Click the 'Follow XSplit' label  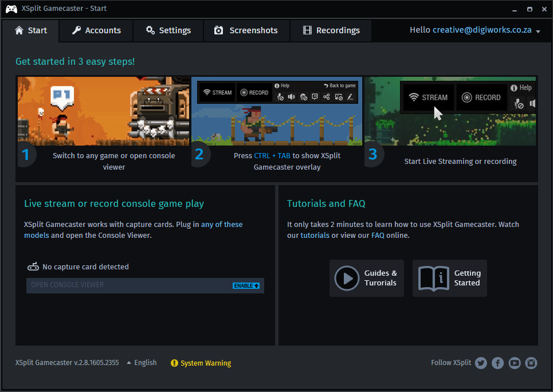point(451,363)
